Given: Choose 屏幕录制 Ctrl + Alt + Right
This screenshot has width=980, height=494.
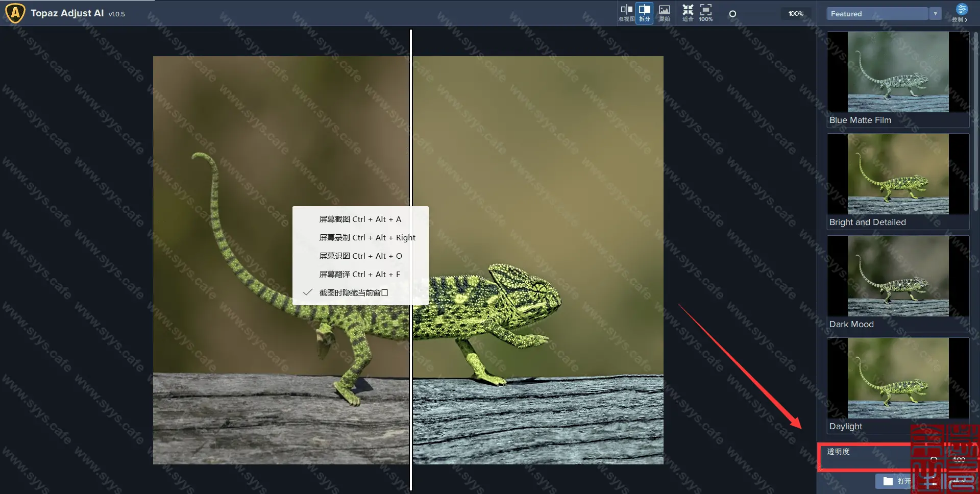Looking at the screenshot, I should click(x=360, y=238).
